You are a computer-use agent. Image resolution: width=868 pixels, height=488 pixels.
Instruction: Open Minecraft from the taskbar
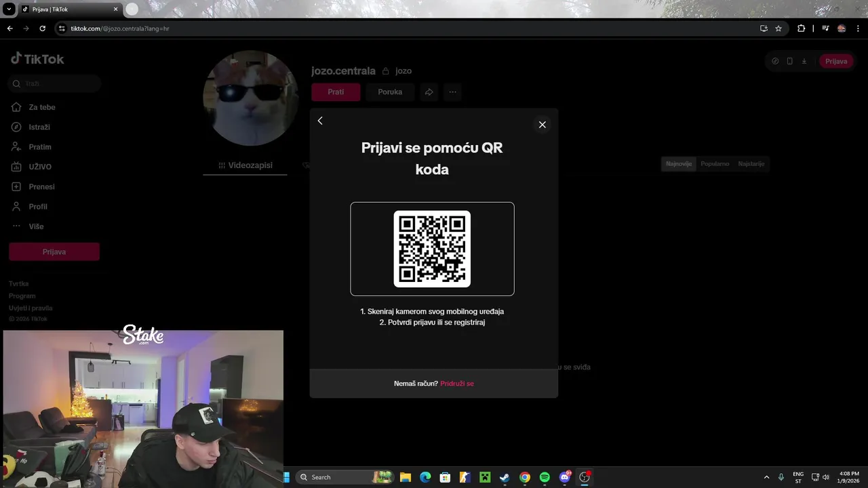tap(485, 477)
